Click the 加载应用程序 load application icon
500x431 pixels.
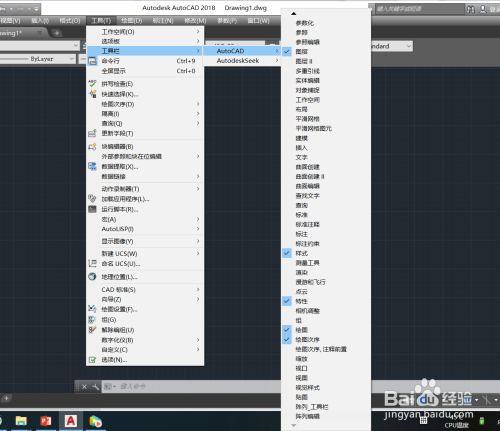coord(92,199)
